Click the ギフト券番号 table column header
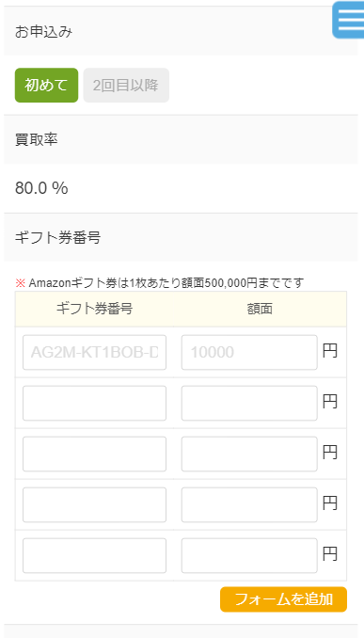 tap(94, 310)
